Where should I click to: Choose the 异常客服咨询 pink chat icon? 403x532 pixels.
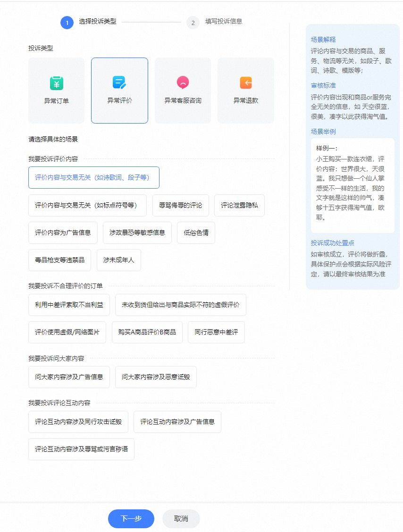[x=183, y=83]
